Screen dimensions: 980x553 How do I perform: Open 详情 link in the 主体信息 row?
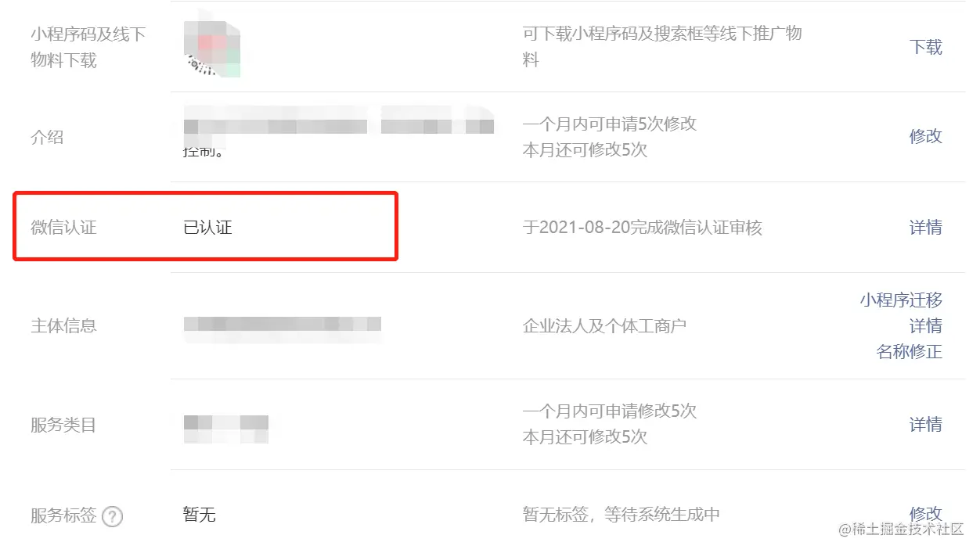[925, 326]
